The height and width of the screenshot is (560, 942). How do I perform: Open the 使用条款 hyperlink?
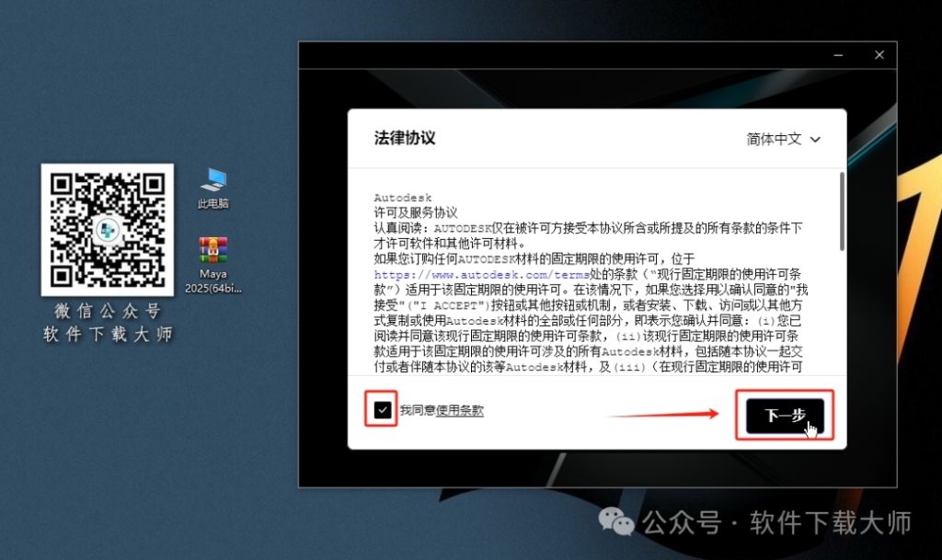point(460,411)
